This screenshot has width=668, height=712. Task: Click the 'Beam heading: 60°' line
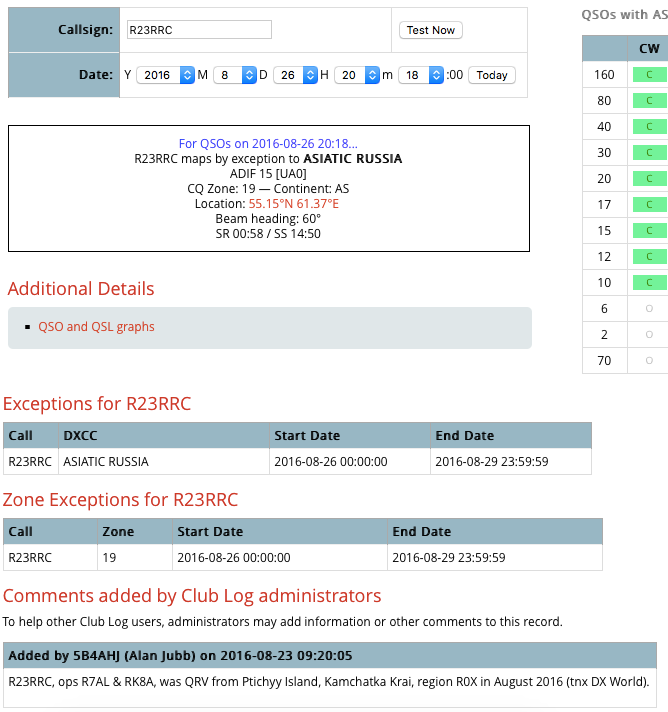click(x=268, y=219)
